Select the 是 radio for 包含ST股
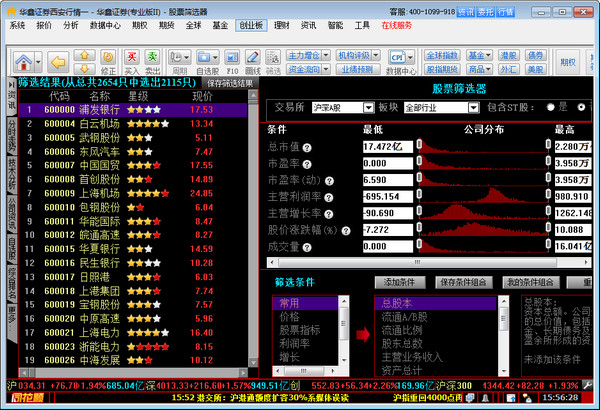 click(x=551, y=107)
